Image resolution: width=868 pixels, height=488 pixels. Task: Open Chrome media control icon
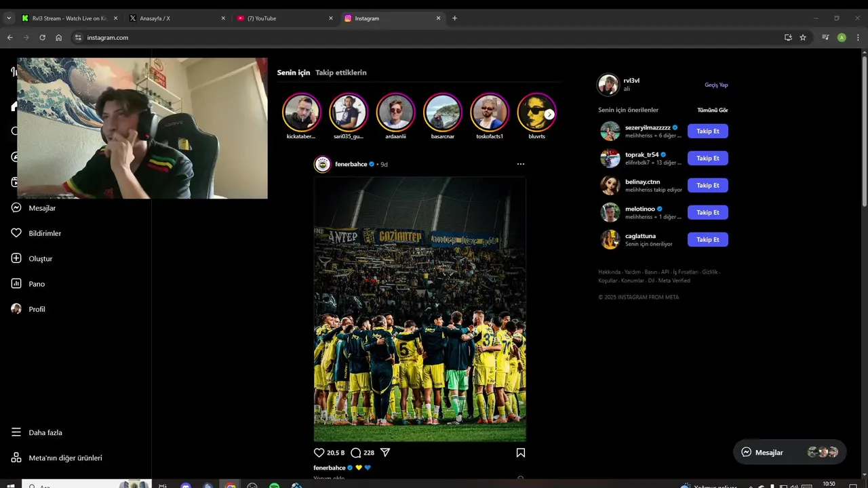point(825,37)
